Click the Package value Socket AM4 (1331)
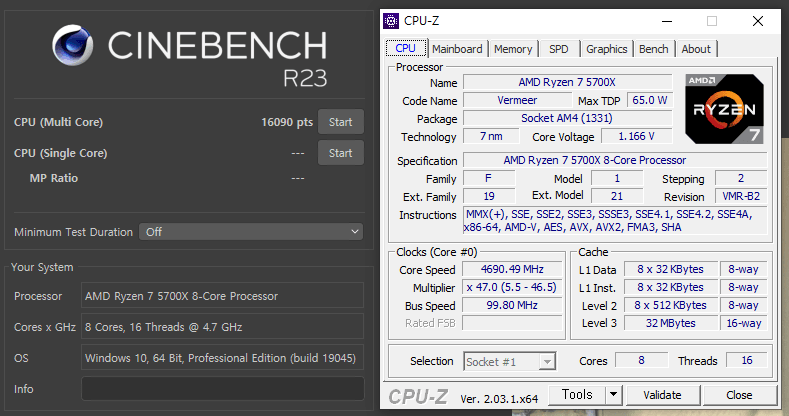789x416 pixels. pos(567,118)
